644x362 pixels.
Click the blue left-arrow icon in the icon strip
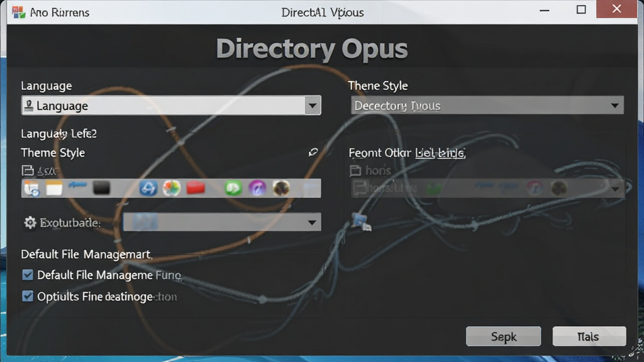point(77,185)
